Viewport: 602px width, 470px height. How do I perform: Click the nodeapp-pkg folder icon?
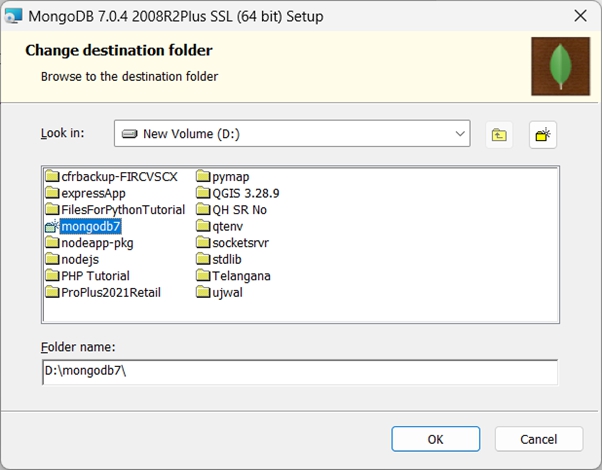52,243
